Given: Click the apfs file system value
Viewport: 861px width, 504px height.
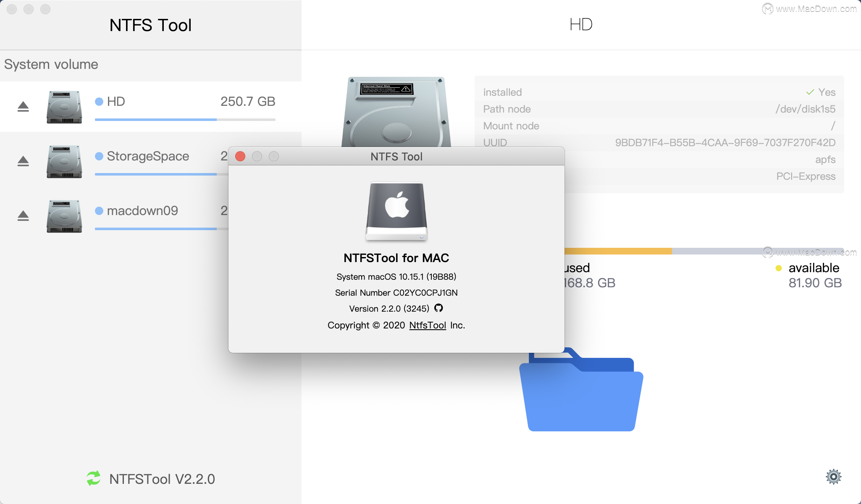Looking at the screenshot, I should point(825,160).
